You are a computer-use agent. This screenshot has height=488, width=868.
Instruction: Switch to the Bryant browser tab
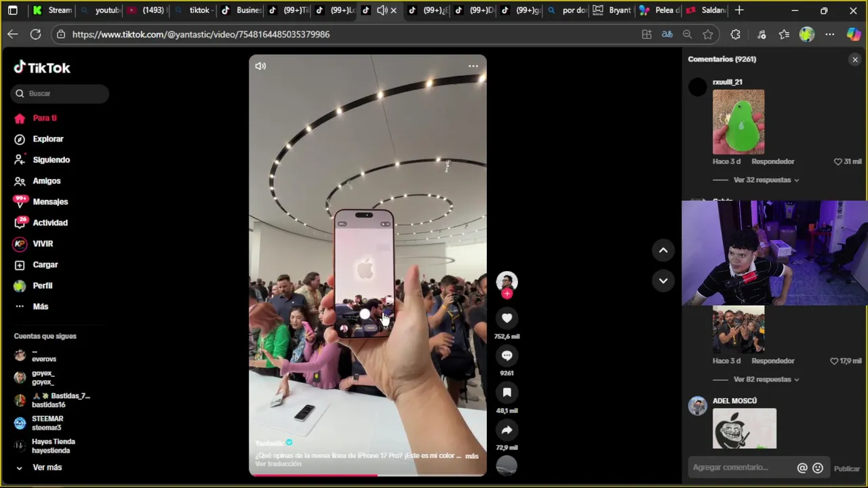coord(612,10)
